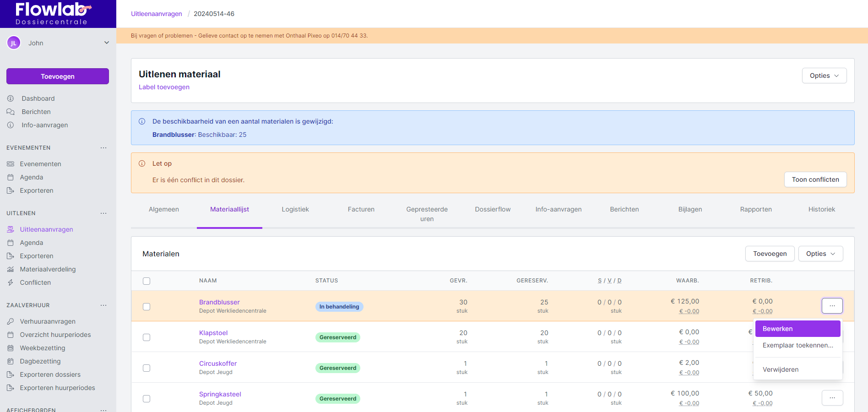Screen dimensions: 868x412
Task: Click the Verhuuraanvragen key icon
Action: point(11,321)
